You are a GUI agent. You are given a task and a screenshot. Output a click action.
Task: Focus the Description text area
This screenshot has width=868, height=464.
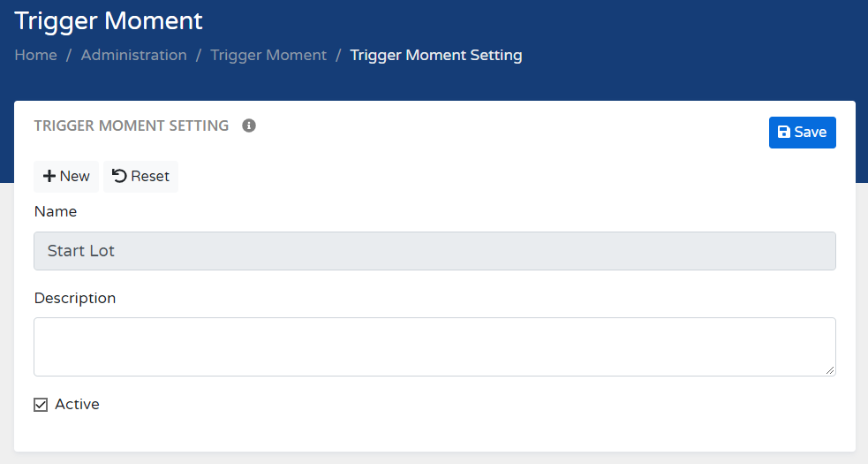tap(434, 346)
